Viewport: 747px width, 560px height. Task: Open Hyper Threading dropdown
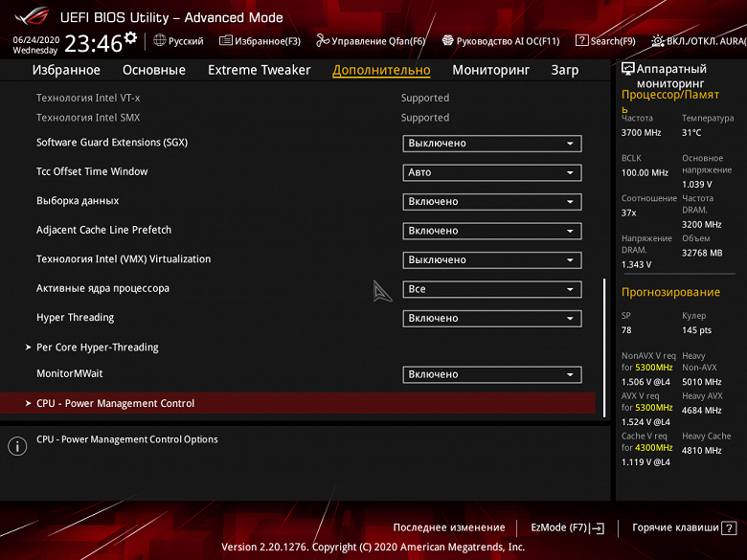(492, 318)
